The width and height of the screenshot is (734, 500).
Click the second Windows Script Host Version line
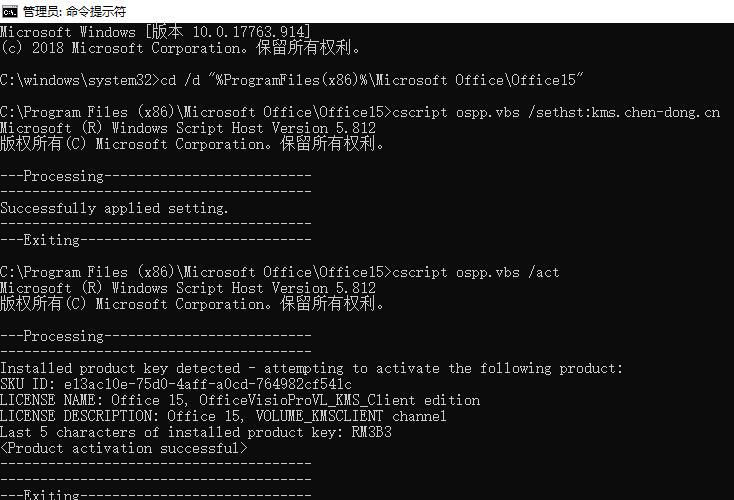[x=188, y=288]
